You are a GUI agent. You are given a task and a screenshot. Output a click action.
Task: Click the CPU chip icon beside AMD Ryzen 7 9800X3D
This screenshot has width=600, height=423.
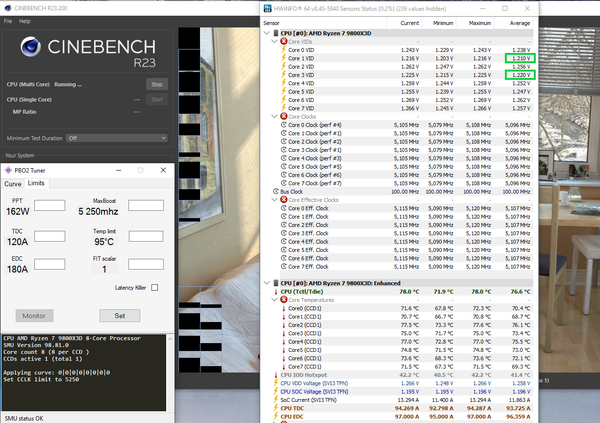(276, 33)
